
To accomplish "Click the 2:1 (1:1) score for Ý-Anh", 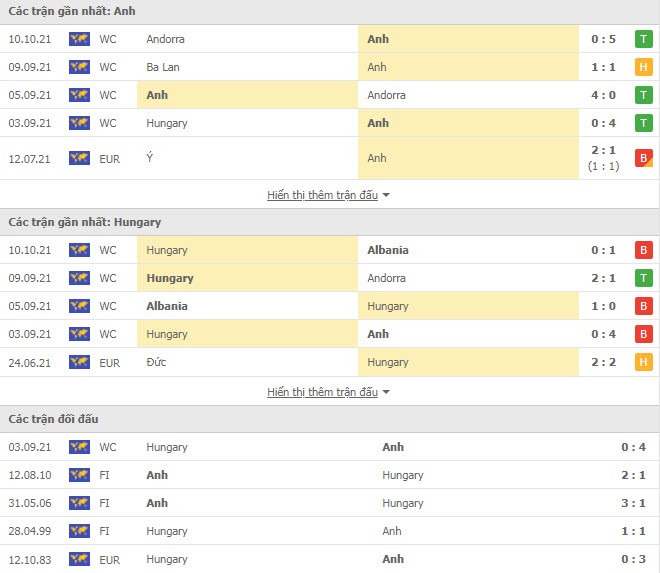I will coord(603,158).
